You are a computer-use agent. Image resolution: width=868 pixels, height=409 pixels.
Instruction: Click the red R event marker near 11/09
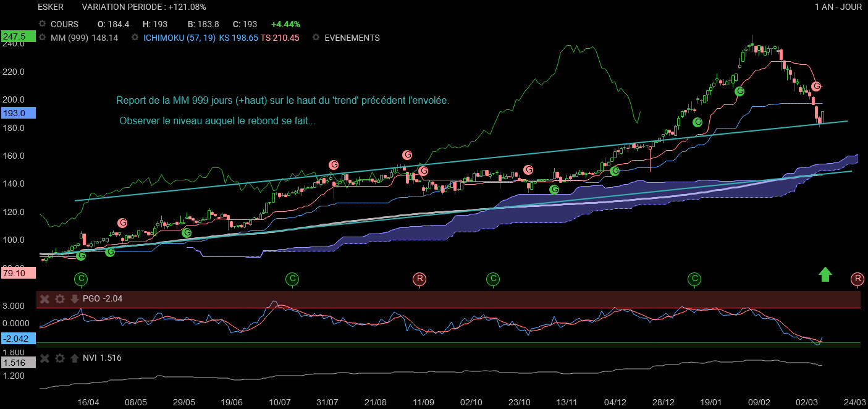point(419,279)
